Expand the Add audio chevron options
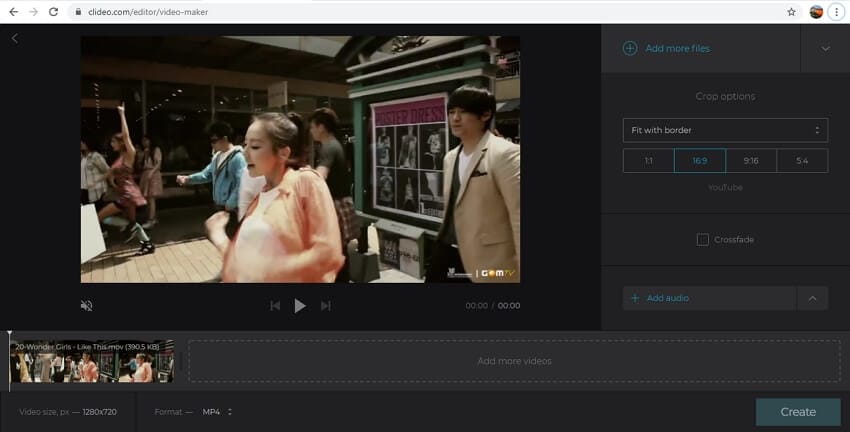850x432 pixels. [812, 298]
